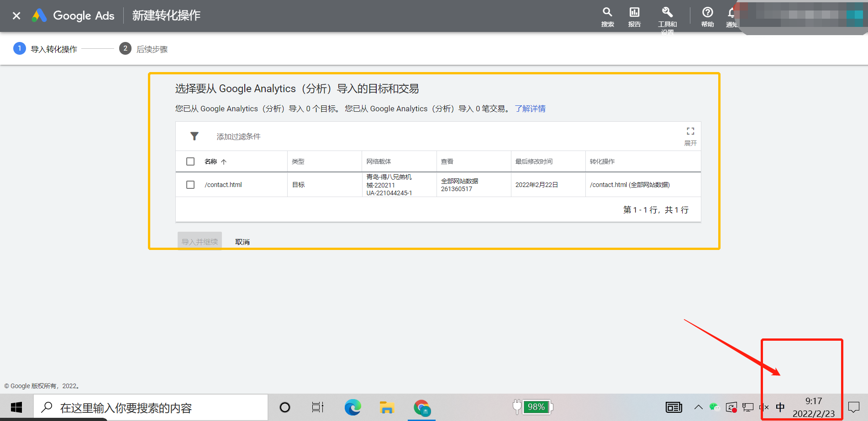This screenshot has width=868, height=421.
Task: Select the /contact.html name cell
Action: (223, 185)
